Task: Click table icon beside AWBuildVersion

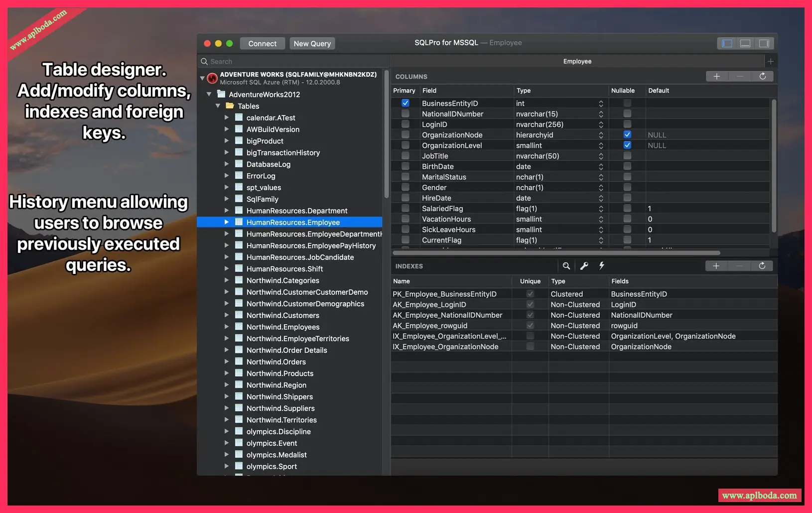Action: [x=239, y=129]
